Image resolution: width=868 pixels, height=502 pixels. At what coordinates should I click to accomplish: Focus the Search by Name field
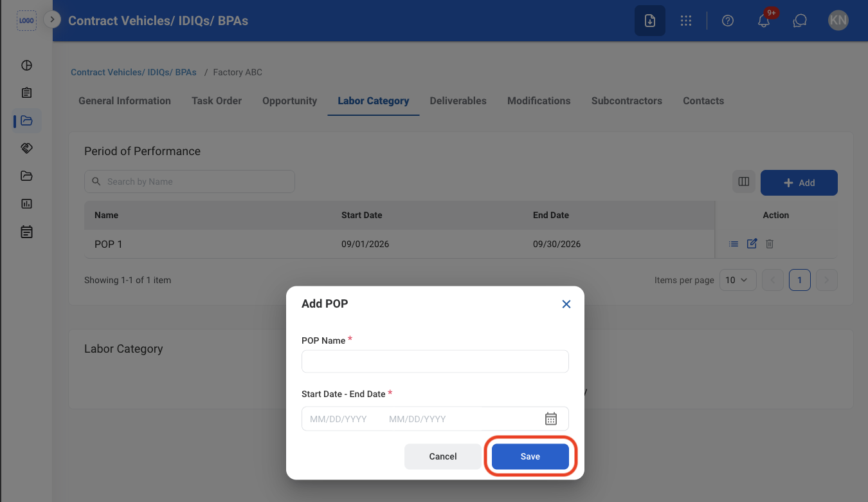click(x=190, y=181)
